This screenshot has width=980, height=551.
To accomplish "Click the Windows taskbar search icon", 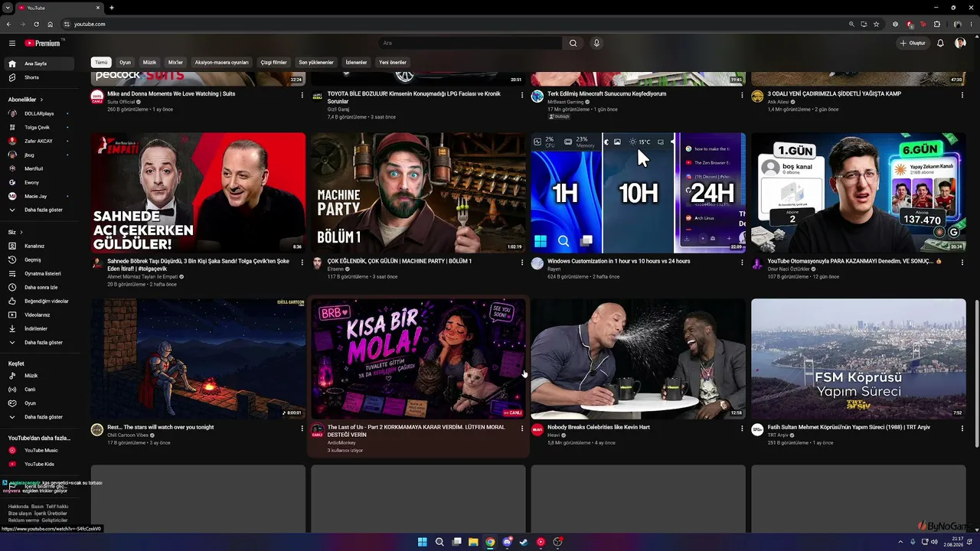I will pyautogui.click(x=439, y=542).
